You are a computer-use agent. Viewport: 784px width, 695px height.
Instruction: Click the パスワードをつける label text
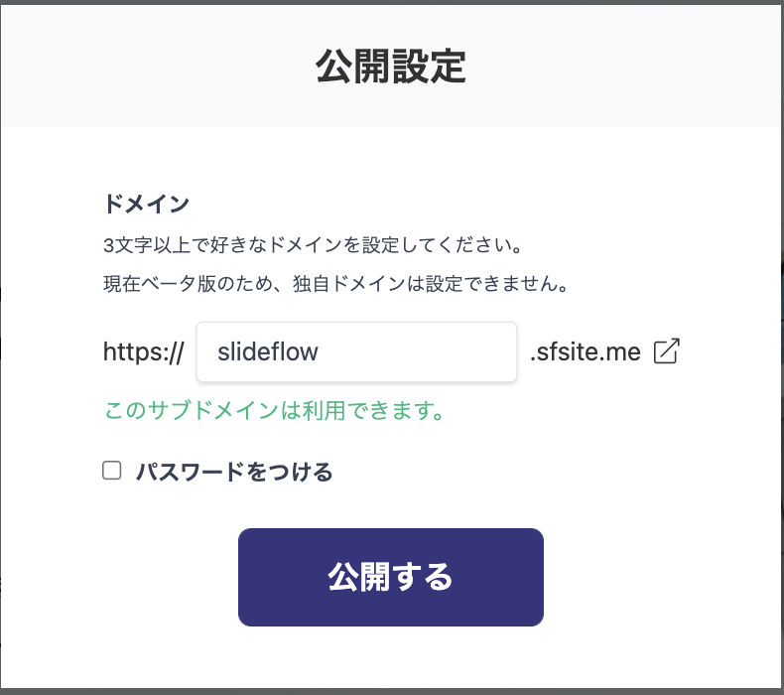pyautogui.click(x=233, y=472)
